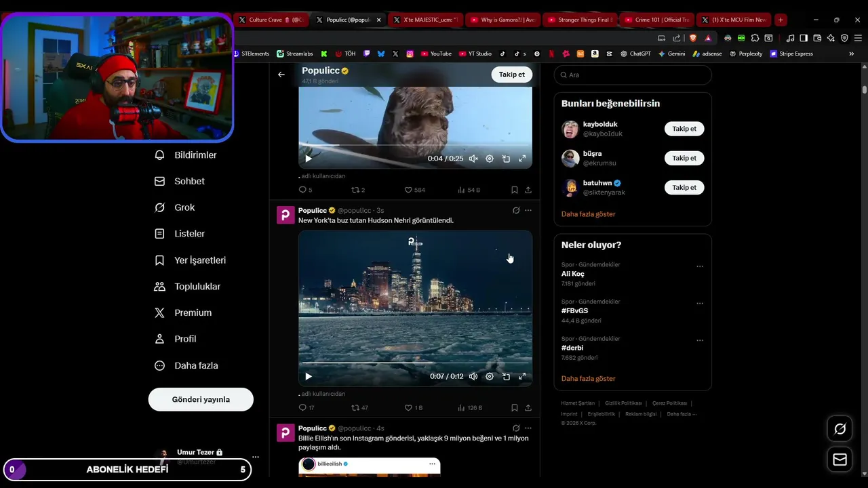Open the ChatGPT bookmark
The width and height of the screenshot is (868, 488).
[x=635, y=54]
